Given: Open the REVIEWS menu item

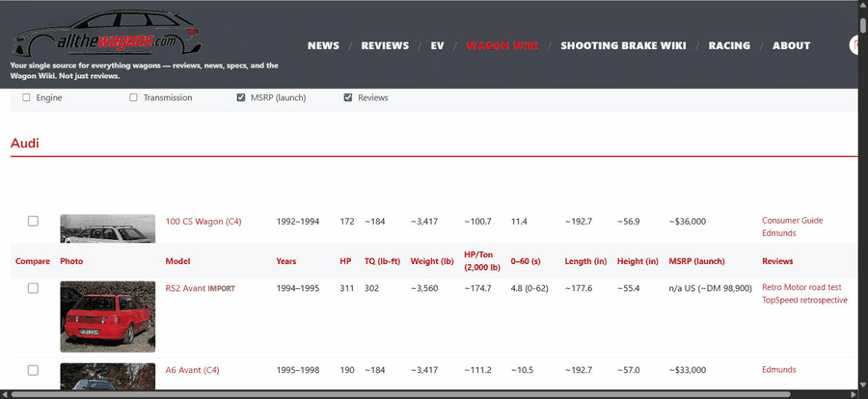Looking at the screenshot, I should point(385,46).
